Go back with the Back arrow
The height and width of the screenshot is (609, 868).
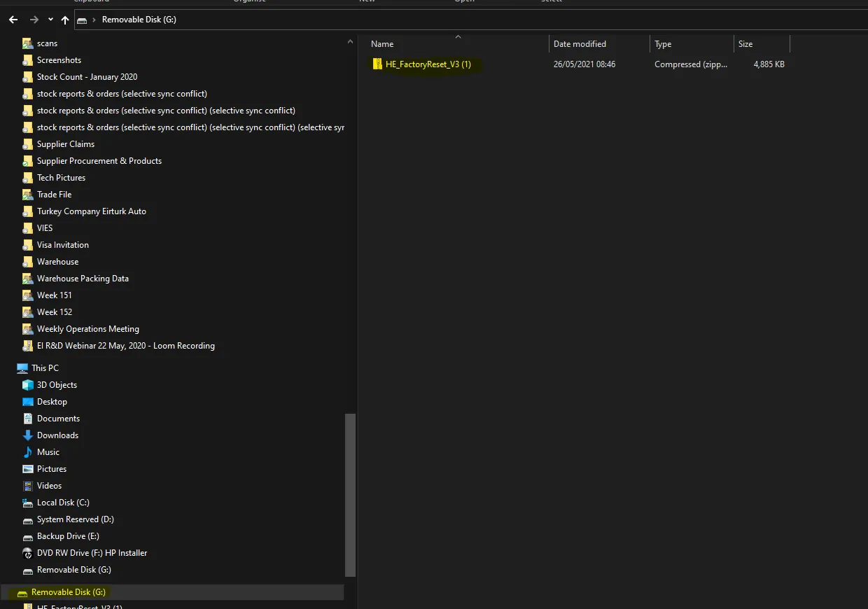tap(13, 20)
